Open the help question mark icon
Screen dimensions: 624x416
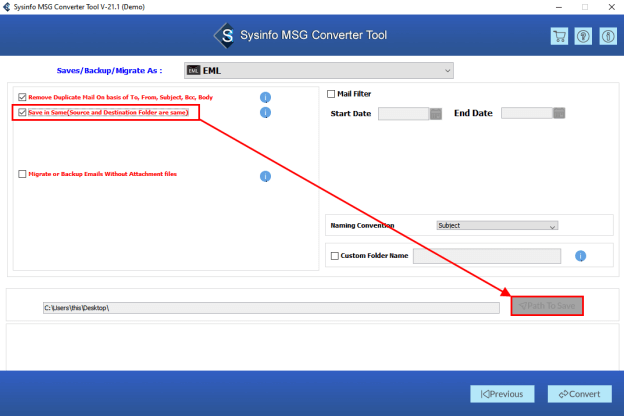583,36
